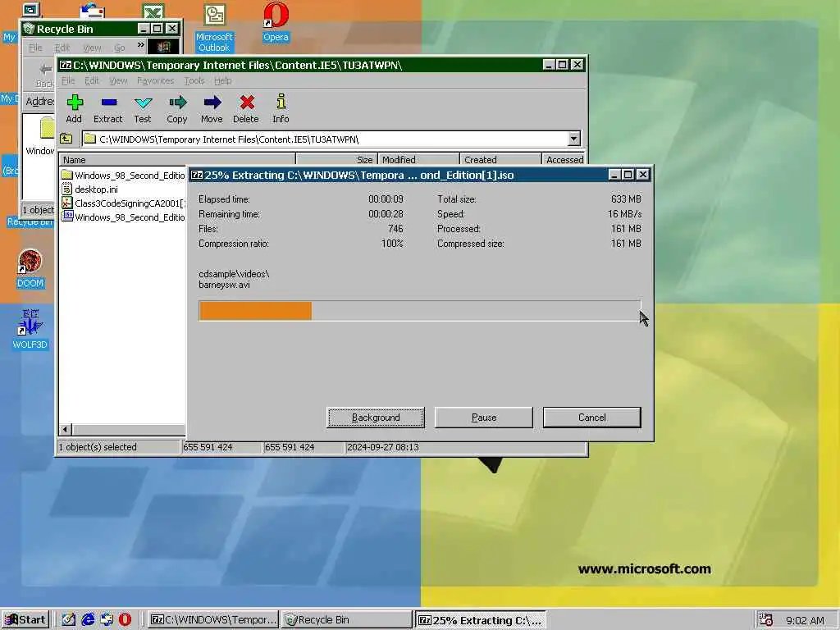Launch Opera from the quick launch bar
Viewport: 840px width, 630px height.
click(125, 619)
